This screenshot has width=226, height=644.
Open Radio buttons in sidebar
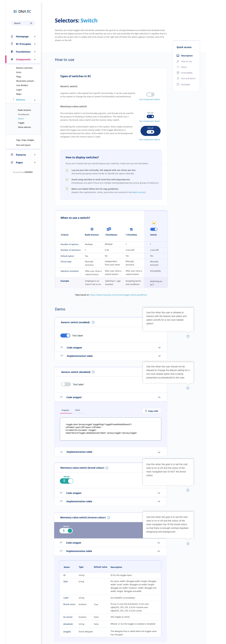[24, 110]
